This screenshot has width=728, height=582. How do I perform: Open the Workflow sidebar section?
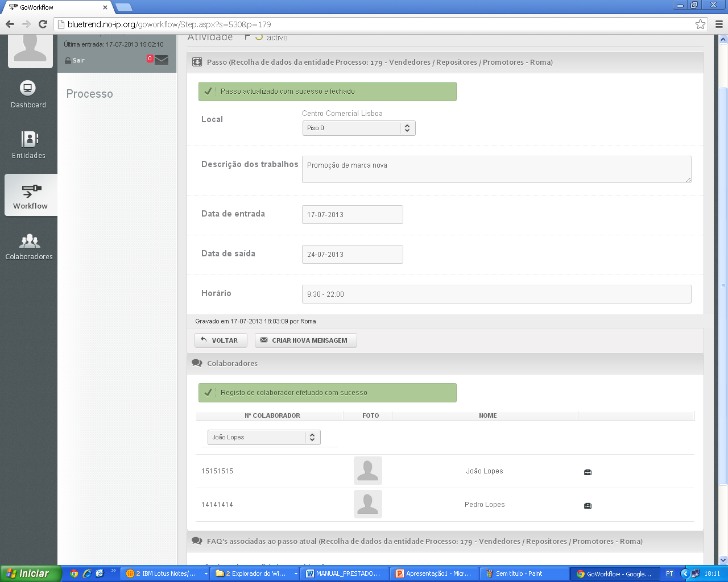pos(31,196)
